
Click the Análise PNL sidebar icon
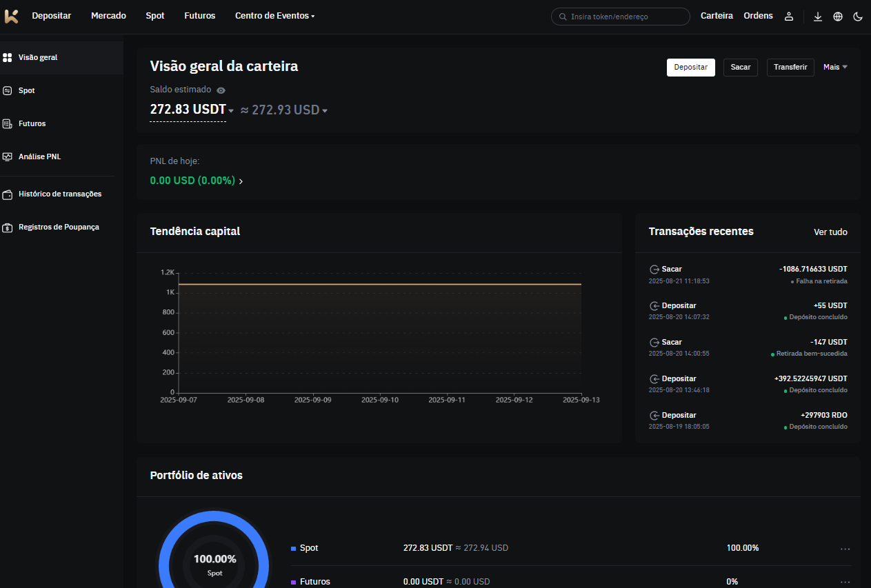(x=8, y=157)
